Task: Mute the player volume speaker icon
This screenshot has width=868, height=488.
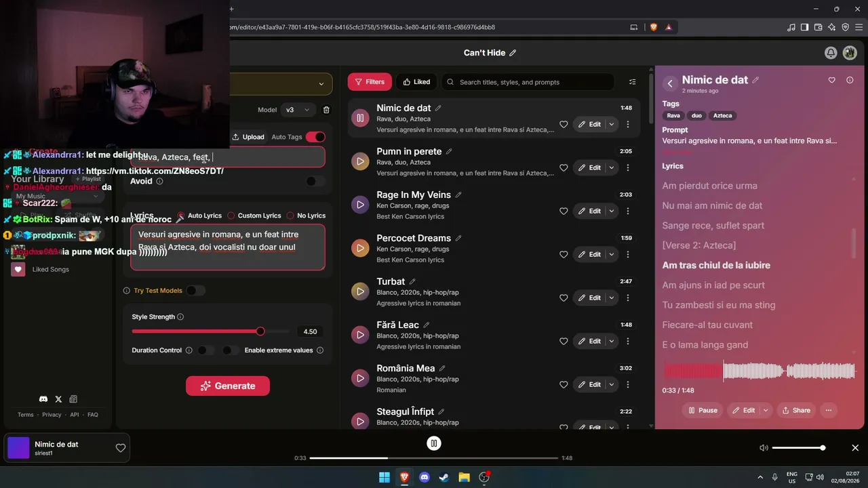Action: click(x=764, y=448)
